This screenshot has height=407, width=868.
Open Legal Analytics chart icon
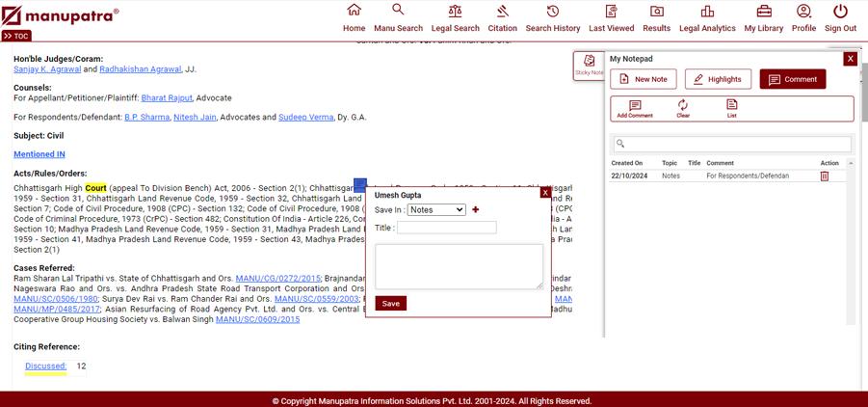coord(707,11)
